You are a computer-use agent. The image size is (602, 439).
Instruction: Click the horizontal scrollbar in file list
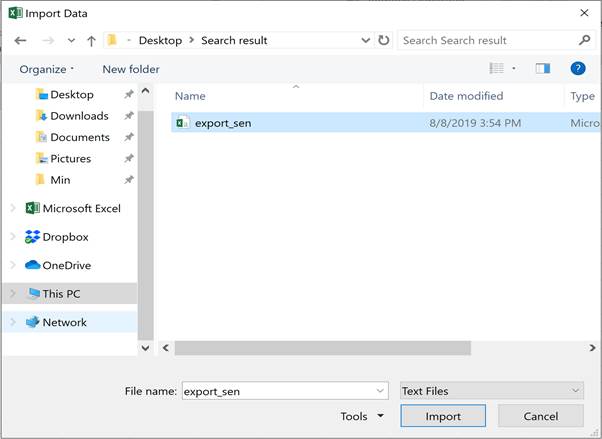[x=322, y=348]
